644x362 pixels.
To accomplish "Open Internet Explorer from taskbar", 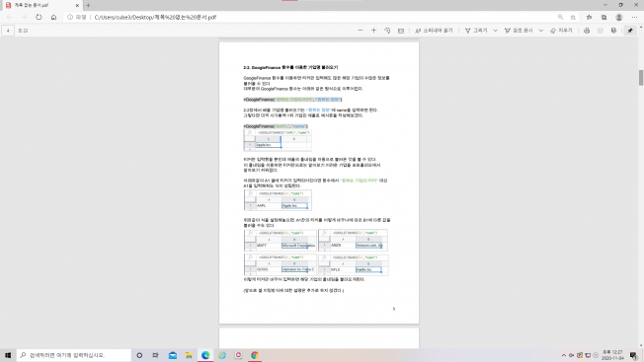I will tap(222, 355).
